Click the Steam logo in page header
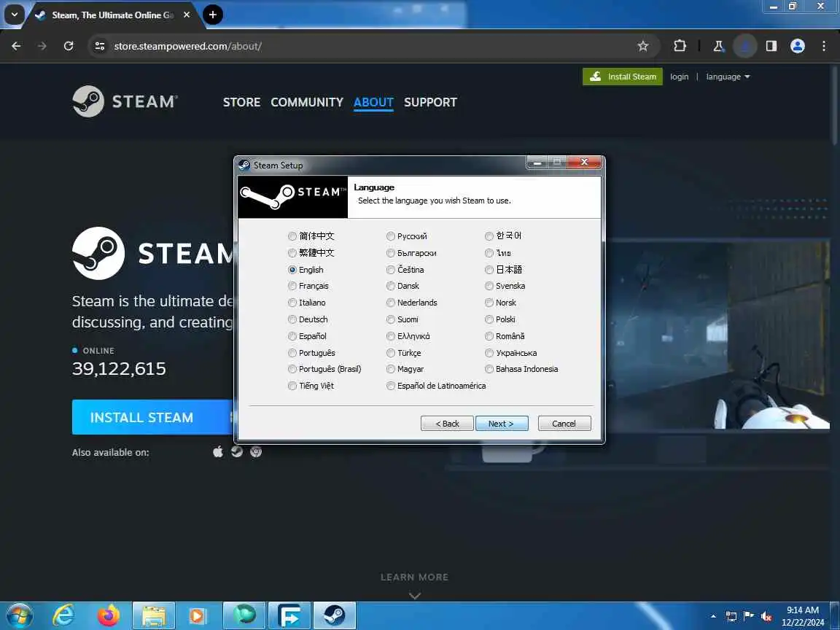Viewport: 840px width, 630px height. coord(125,101)
